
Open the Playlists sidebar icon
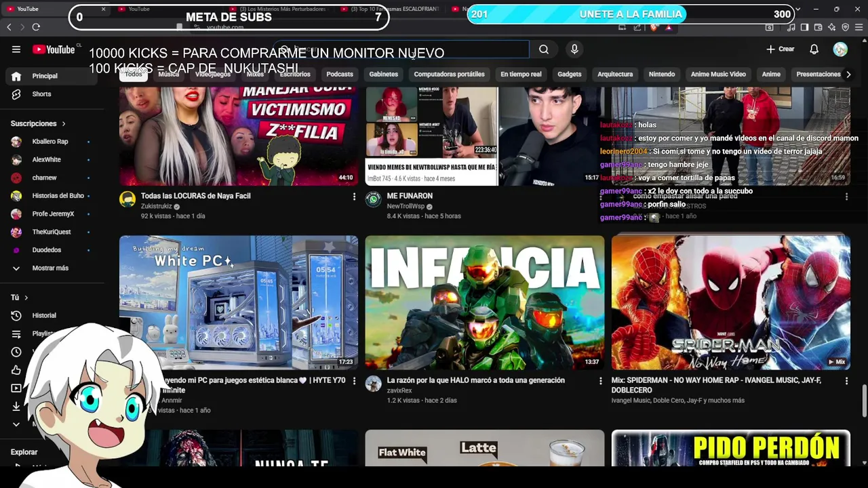(x=16, y=333)
